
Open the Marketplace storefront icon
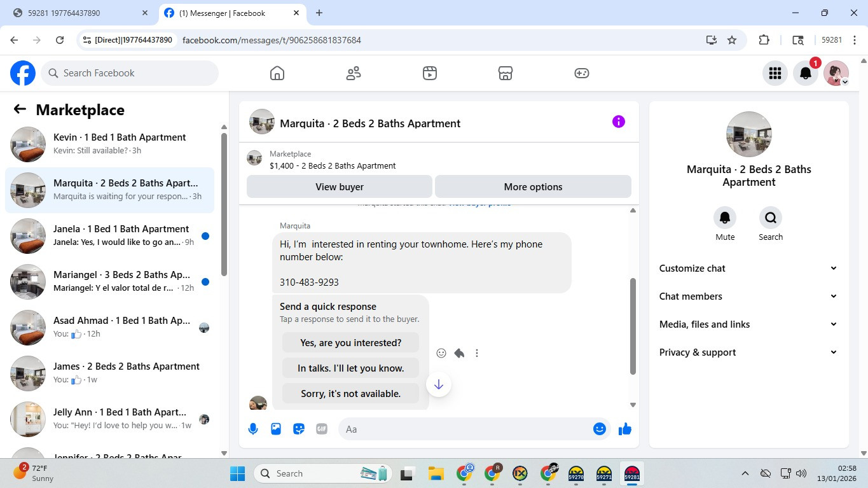(506, 73)
